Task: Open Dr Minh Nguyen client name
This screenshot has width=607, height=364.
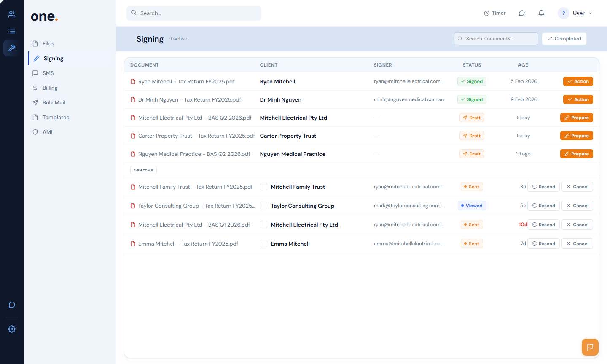Action: (x=281, y=100)
